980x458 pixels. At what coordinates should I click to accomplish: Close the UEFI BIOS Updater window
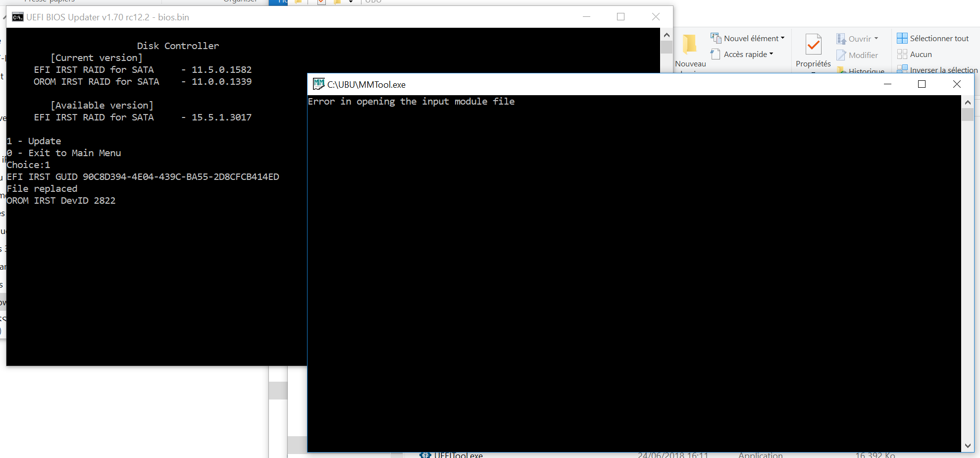656,17
